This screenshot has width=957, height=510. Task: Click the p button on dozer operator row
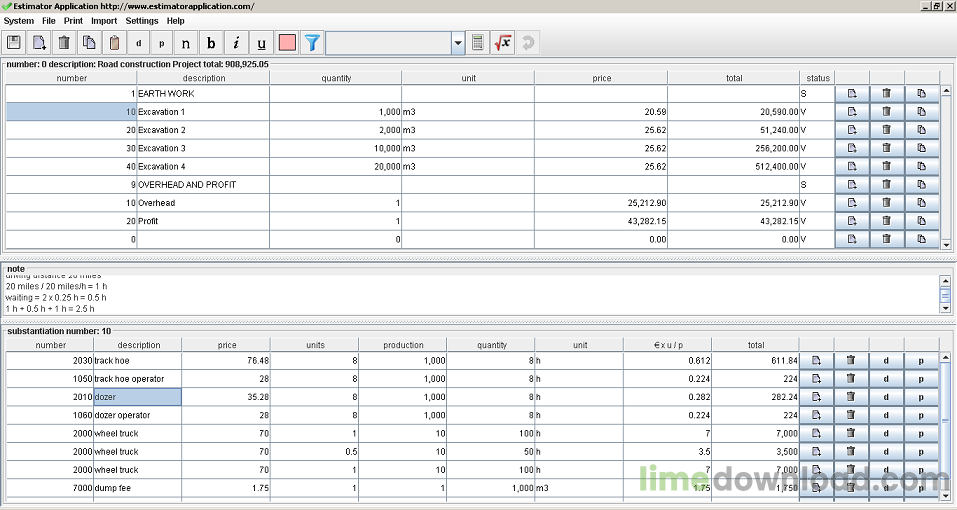pos(921,415)
